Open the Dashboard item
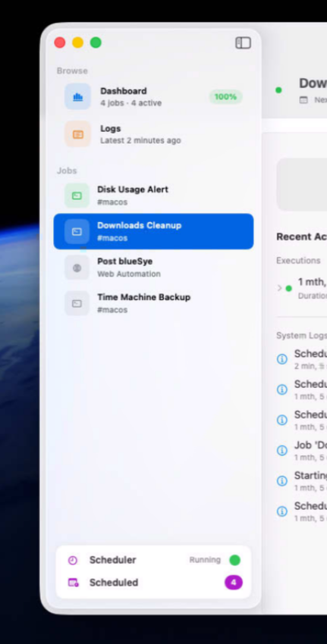 [153, 96]
